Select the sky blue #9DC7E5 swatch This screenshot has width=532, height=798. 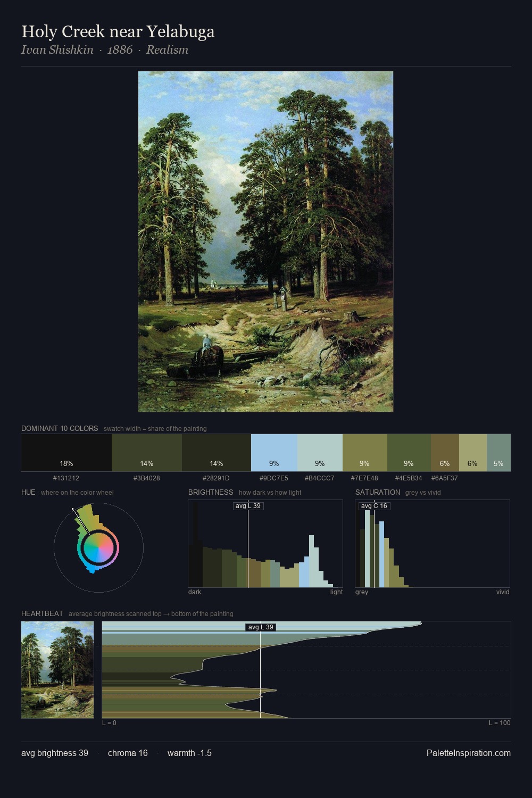(x=274, y=453)
